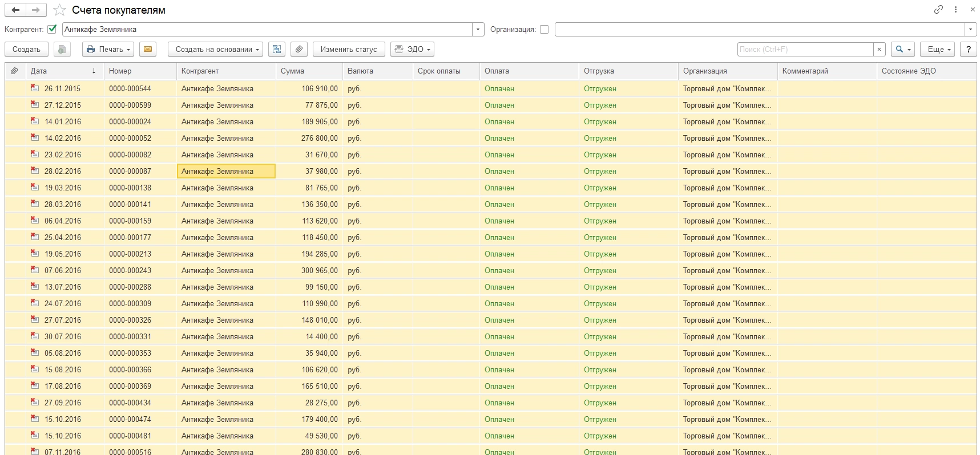Expand the Контрагент dropdown list

coord(478,29)
